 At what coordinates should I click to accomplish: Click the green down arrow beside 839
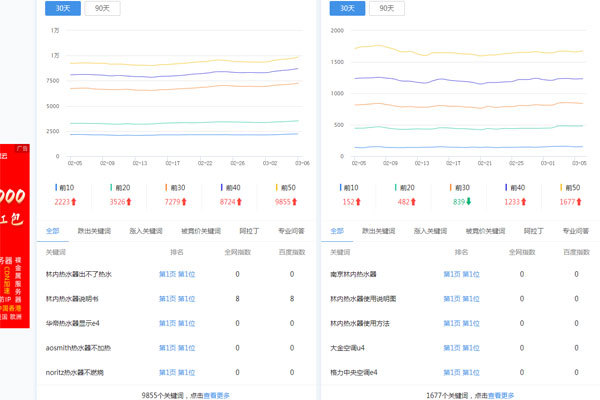click(468, 202)
